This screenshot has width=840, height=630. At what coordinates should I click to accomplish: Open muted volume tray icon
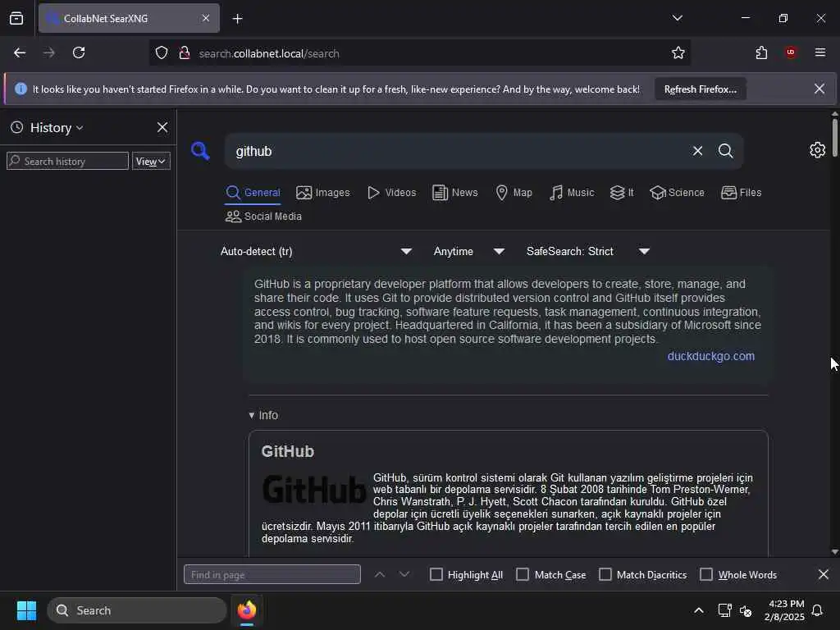click(746, 610)
